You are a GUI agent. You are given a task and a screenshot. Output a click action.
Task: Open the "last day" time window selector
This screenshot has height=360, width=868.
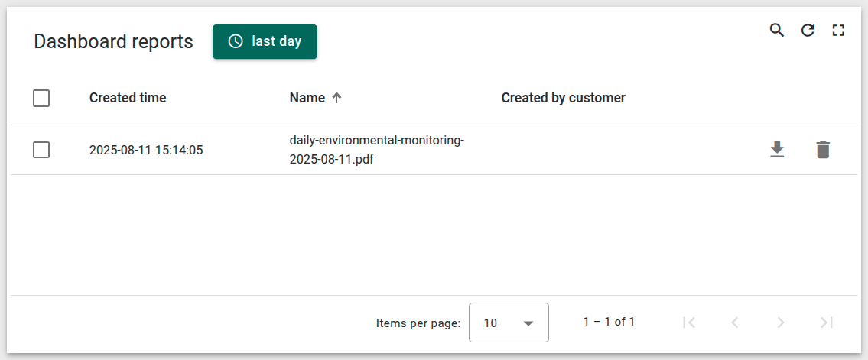(x=265, y=41)
